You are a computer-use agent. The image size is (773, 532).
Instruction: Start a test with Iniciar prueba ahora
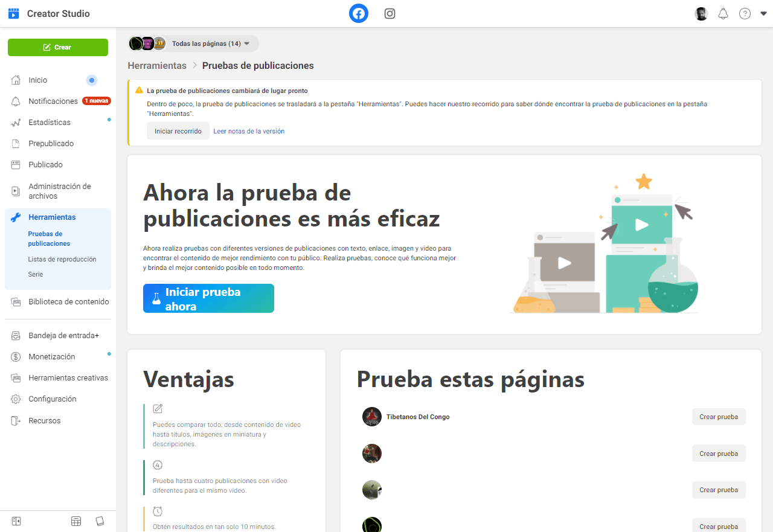coord(208,298)
